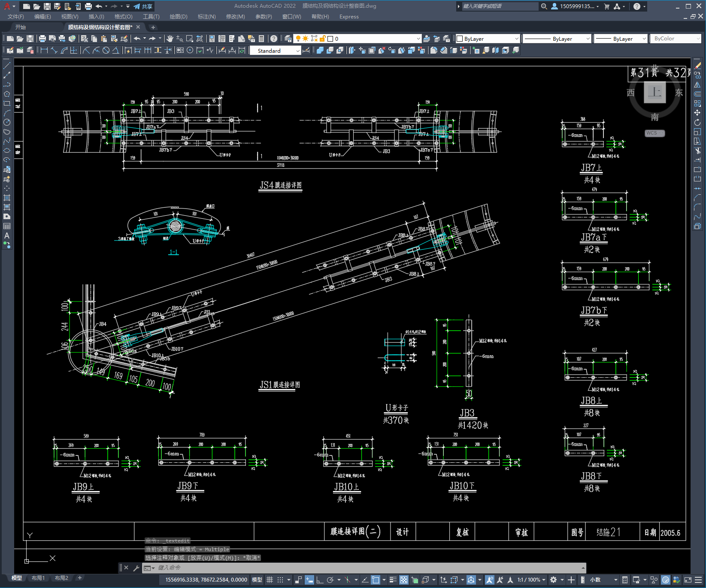This screenshot has height=588, width=706.
Task: Add a new drawing tab with plus button
Action: click(x=153, y=27)
